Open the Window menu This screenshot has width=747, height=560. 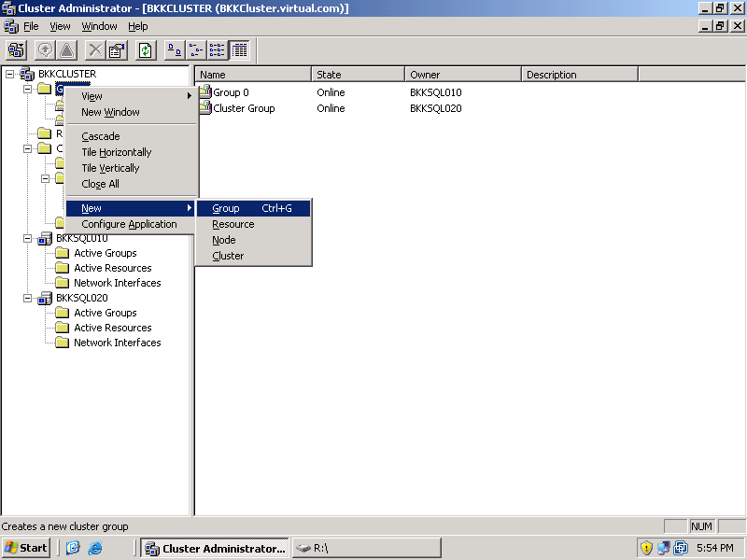coord(99,26)
